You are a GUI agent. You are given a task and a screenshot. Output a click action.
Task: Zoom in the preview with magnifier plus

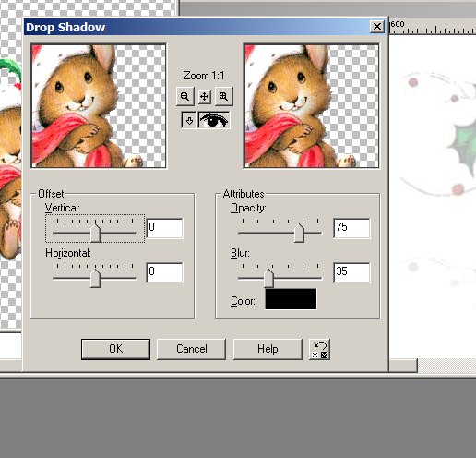pyautogui.click(x=223, y=96)
